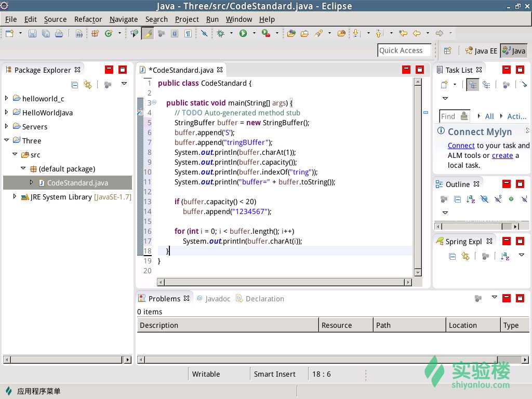Click editor vertical scrollbar down arrow

pyautogui.click(x=418, y=272)
